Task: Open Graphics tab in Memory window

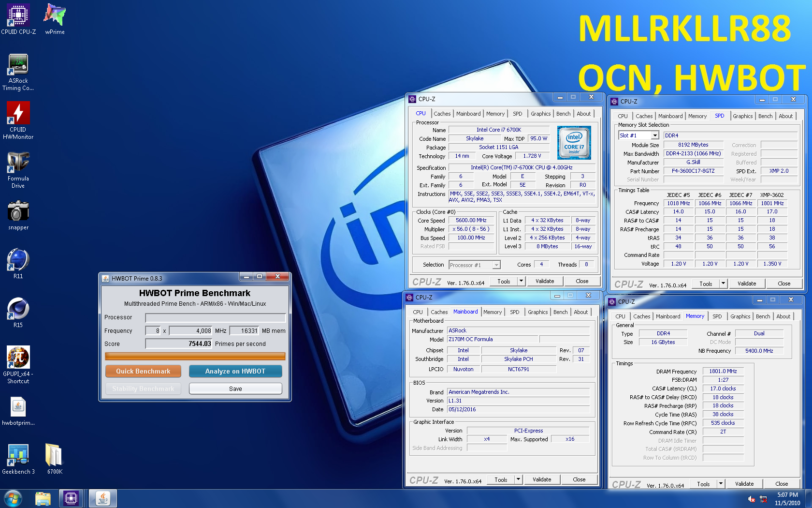Action: 740,316
